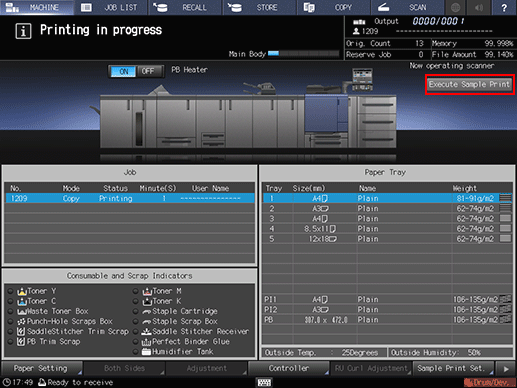This screenshot has height=388, width=517.
Task: Select Tray 3 A4 Plain row
Action: coord(388,219)
